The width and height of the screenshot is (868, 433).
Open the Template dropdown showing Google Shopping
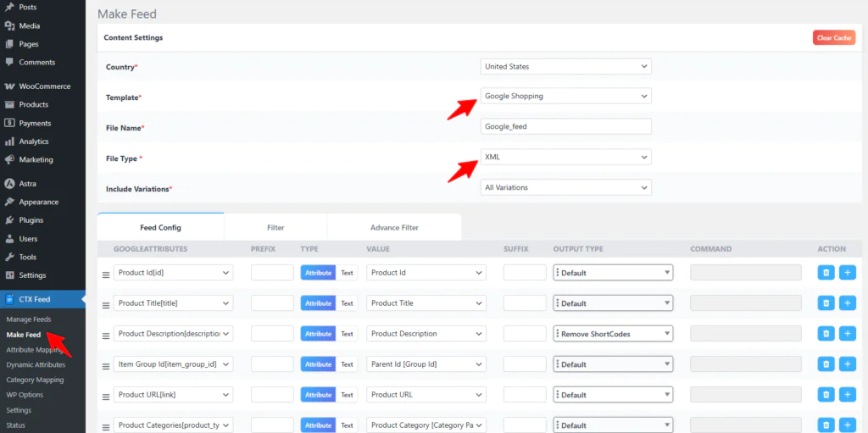click(565, 97)
